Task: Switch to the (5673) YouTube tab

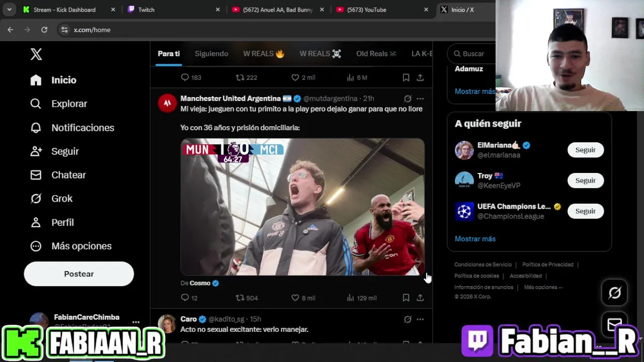Action: [381, 10]
